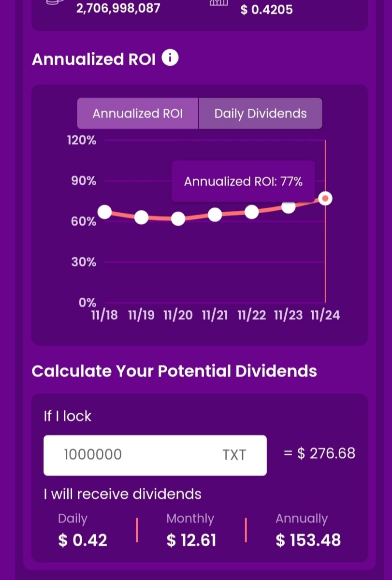The width and height of the screenshot is (392, 580).
Task: Click the info icon beside Annualized ROI heading
Action: tap(170, 58)
